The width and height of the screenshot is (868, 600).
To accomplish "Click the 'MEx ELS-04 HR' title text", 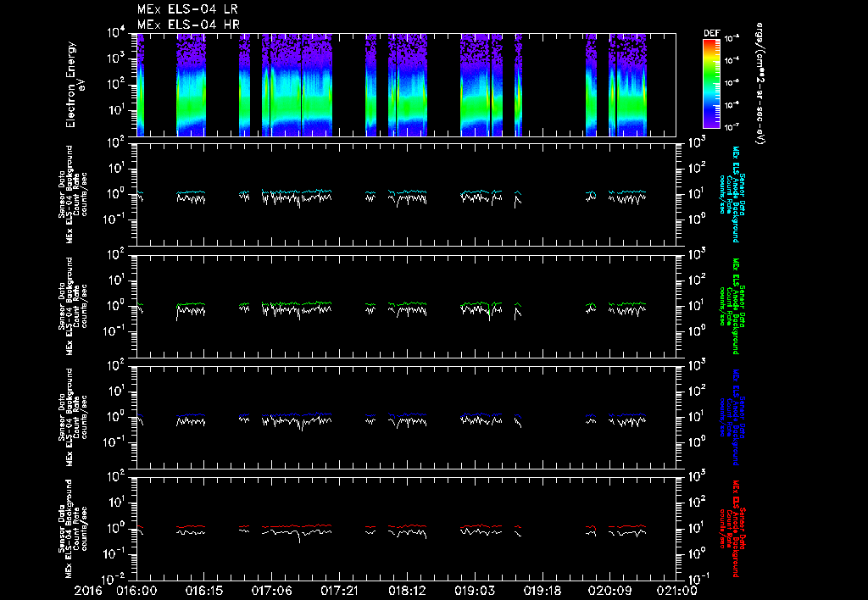I will [188, 25].
